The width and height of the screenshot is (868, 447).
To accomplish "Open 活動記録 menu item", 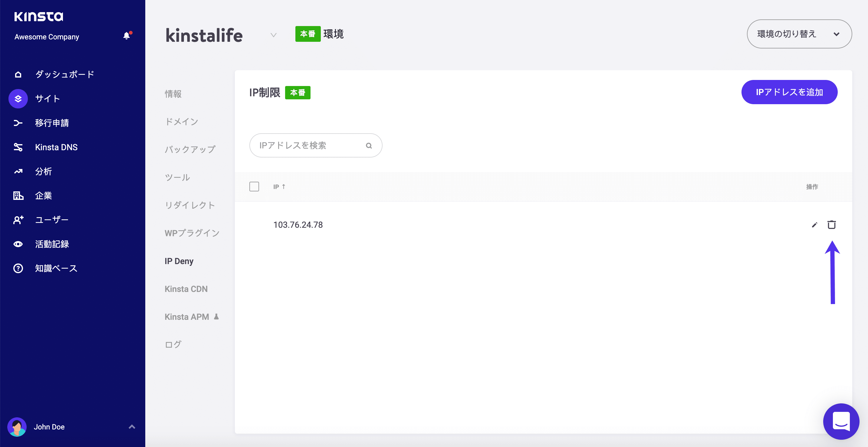I will 52,244.
